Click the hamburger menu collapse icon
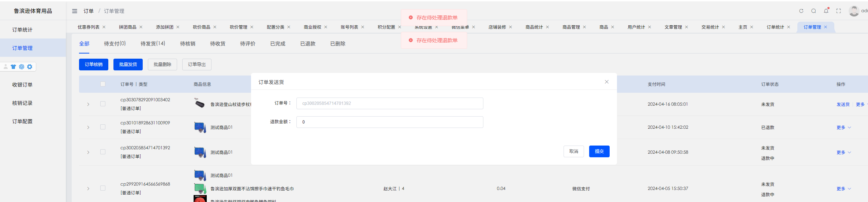Screen dimensions: 868x202 point(75,11)
